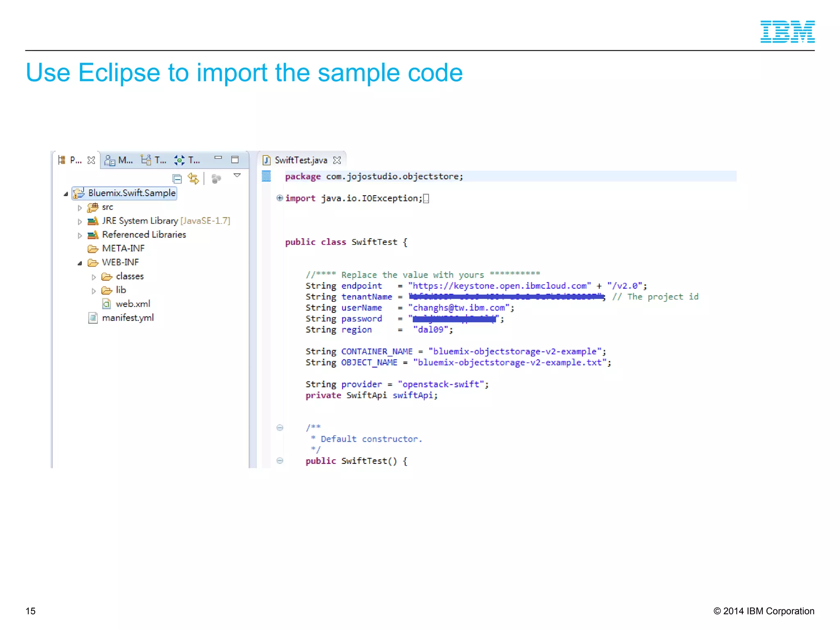Viewport: 840px width, 630px height.
Task: Switch to the second T... tab
Action: point(187,160)
